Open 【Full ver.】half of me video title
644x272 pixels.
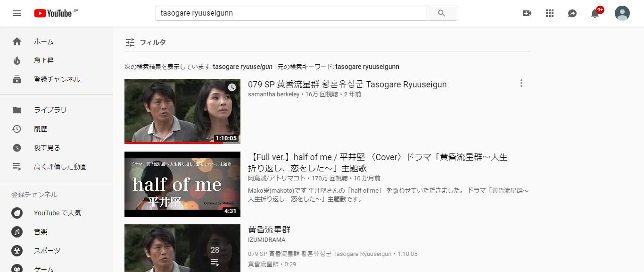click(378, 162)
